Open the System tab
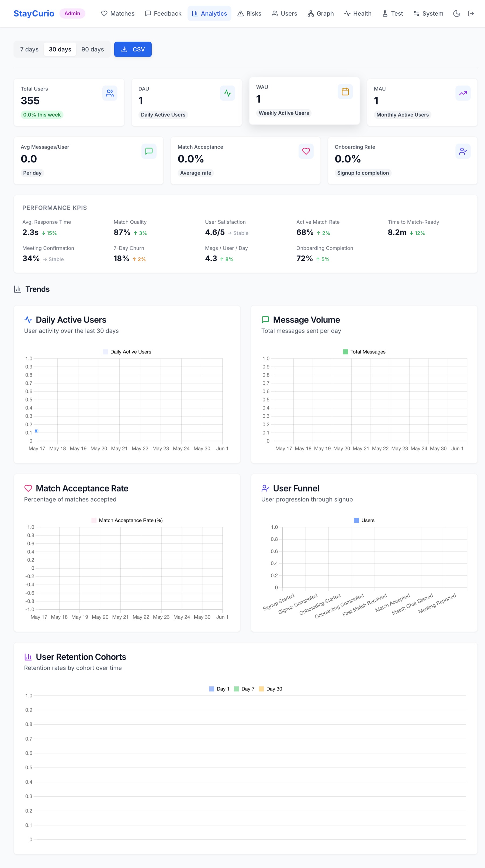Screen dimensions: 485x868 (x=428, y=13)
